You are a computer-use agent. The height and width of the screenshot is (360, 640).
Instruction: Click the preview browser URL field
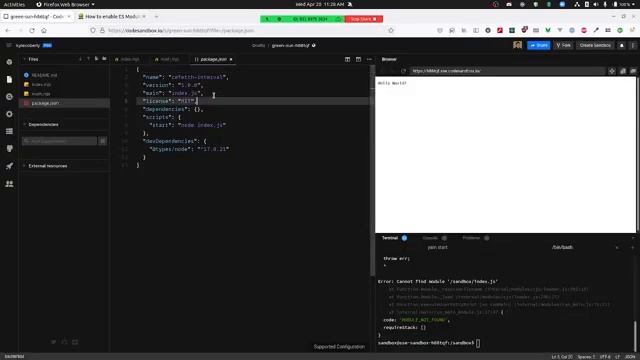coord(507,71)
